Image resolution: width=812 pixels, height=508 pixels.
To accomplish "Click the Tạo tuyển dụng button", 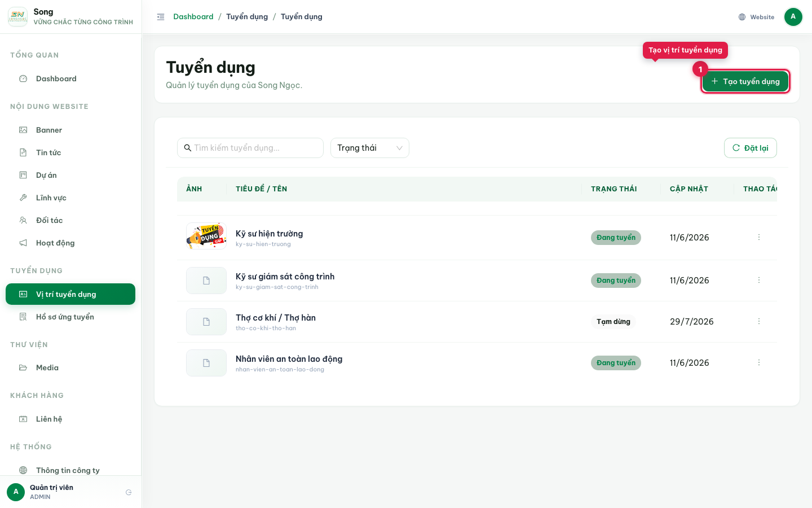I will [x=745, y=81].
